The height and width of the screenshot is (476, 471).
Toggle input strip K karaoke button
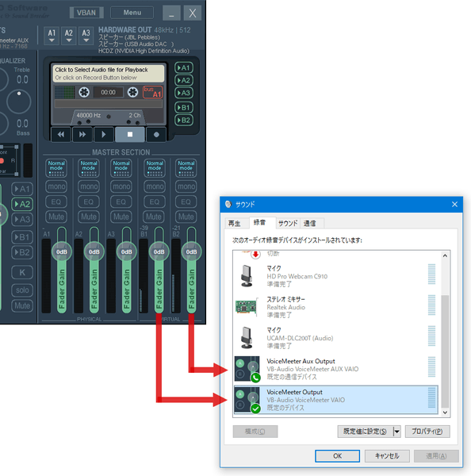point(22,273)
